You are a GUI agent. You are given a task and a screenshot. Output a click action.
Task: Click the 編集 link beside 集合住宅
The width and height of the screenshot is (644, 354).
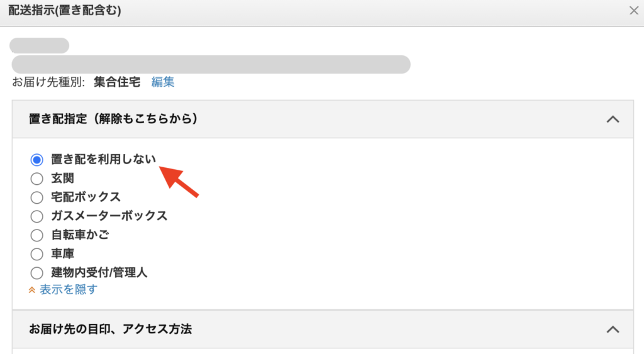pos(163,82)
